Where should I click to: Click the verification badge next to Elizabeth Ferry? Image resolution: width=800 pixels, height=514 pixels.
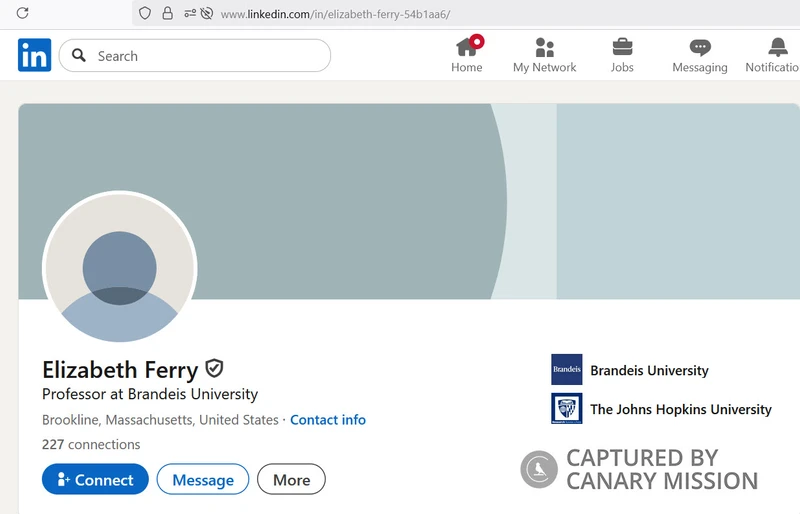pyautogui.click(x=214, y=369)
